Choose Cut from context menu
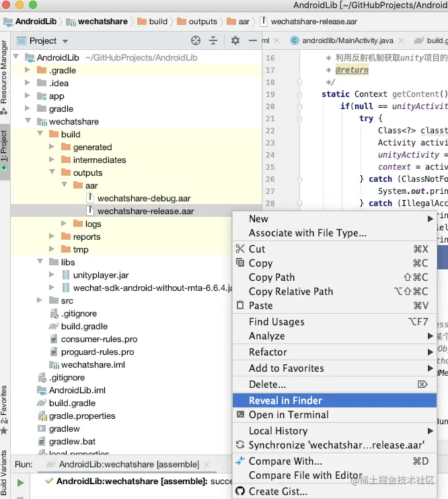The width and height of the screenshot is (448, 499). (334, 249)
